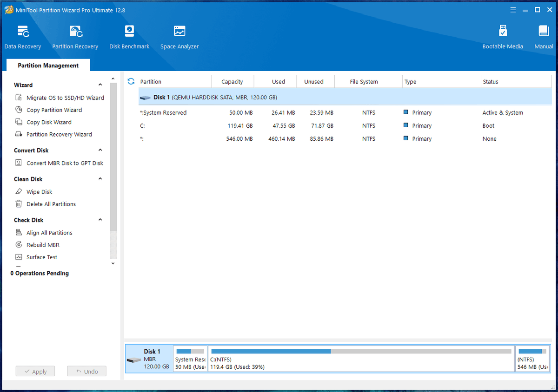Refresh the partition list
The image size is (558, 392).
pos(130,81)
